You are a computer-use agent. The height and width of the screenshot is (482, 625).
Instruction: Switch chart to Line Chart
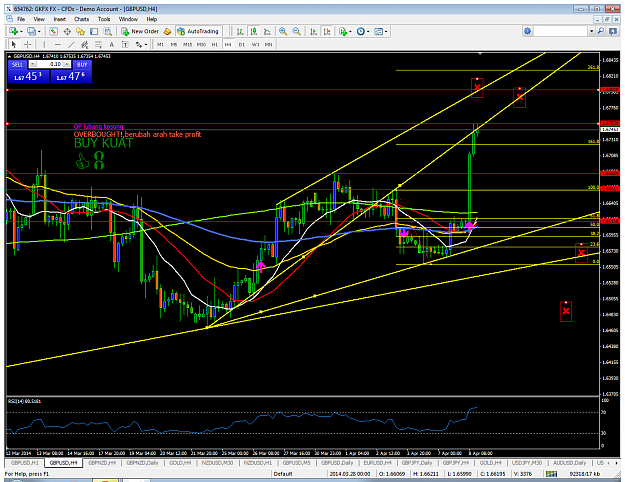(x=267, y=31)
